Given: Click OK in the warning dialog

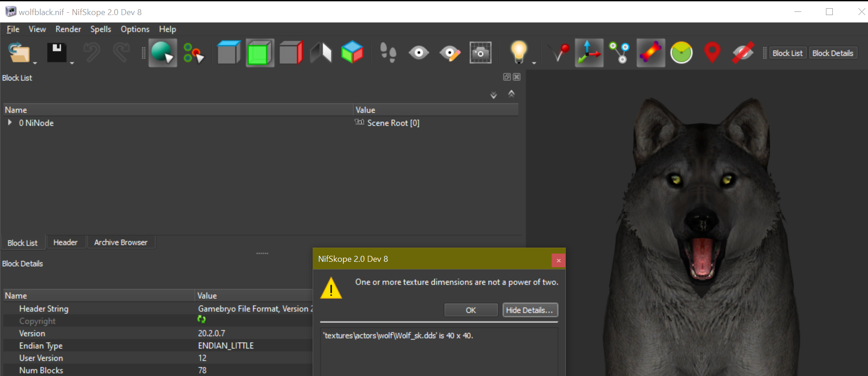Looking at the screenshot, I should 471,310.
